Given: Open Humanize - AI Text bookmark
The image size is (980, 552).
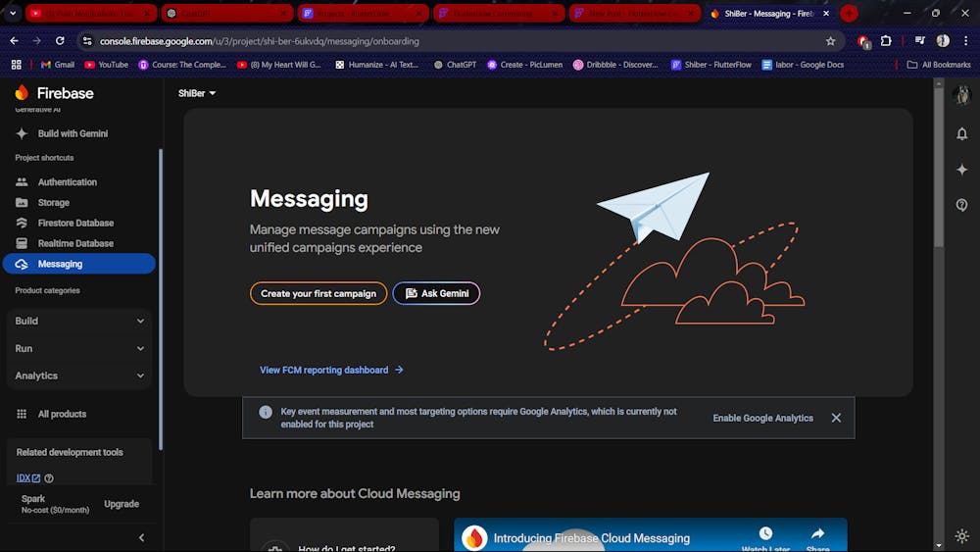Looking at the screenshot, I should [x=377, y=65].
